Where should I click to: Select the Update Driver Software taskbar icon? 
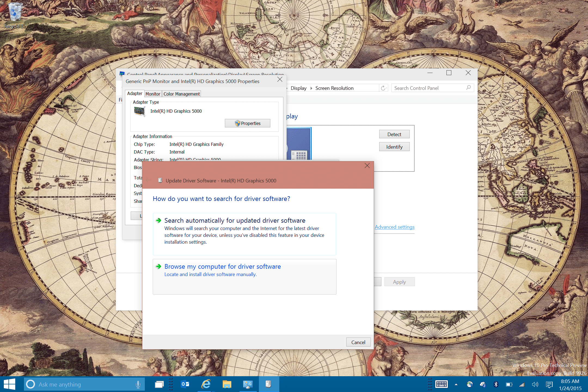[x=269, y=384]
